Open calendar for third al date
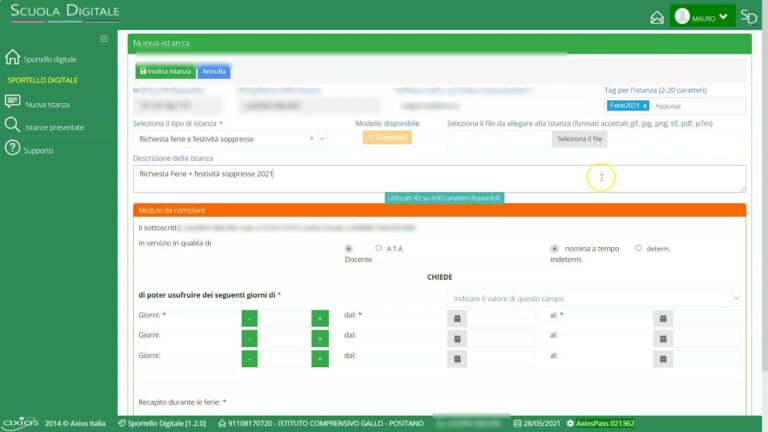This screenshot has width=768, height=432. 663,359
